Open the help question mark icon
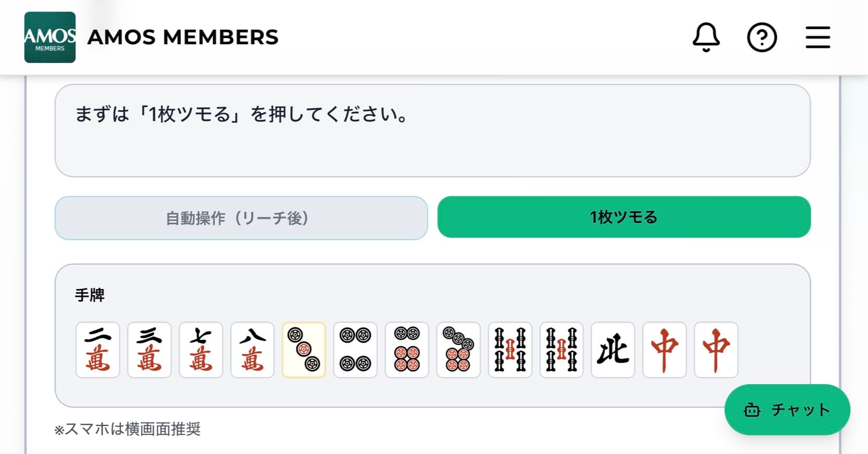Image resolution: width=868 pixels, height=454 pixels. coord(762,37)
